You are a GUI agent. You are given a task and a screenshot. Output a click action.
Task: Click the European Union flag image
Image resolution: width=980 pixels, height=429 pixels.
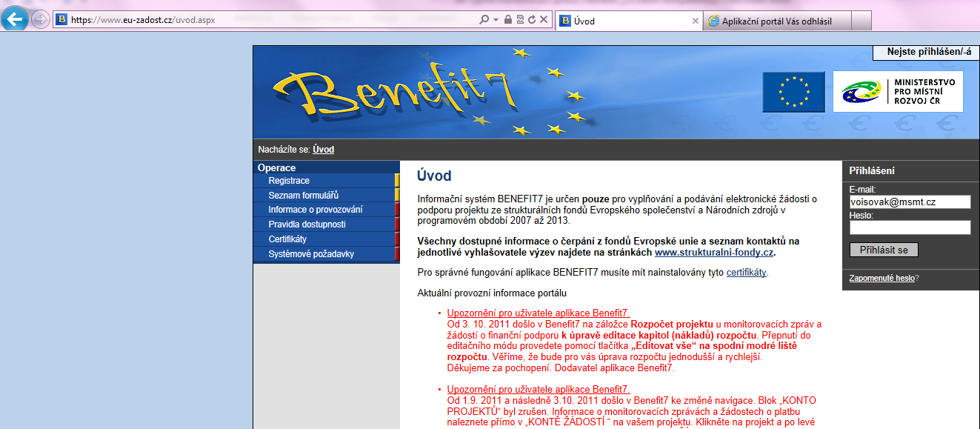pyautogui.click(x=793, y=92)
